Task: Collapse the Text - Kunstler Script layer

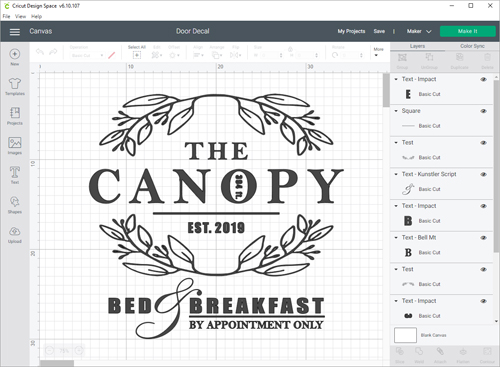Action: tap(396, 174)
